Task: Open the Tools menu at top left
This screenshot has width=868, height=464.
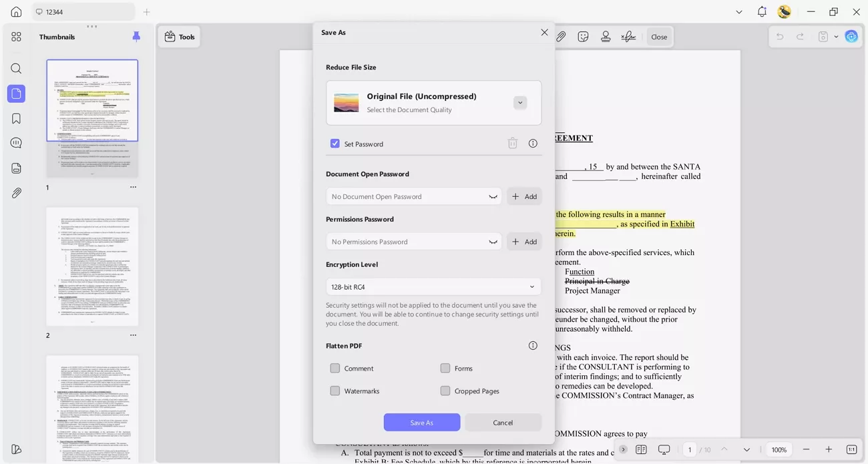Action: coord(179,37)
